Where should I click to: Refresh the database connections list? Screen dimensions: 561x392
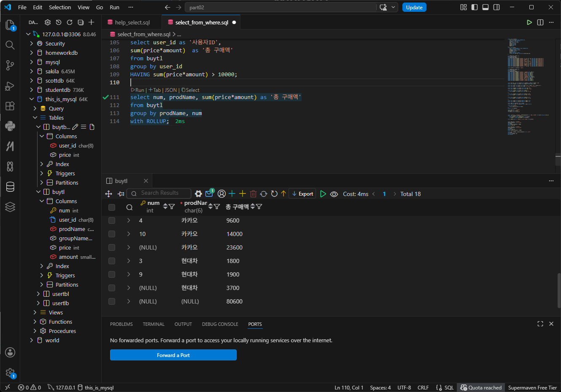(x=70, y=22)
